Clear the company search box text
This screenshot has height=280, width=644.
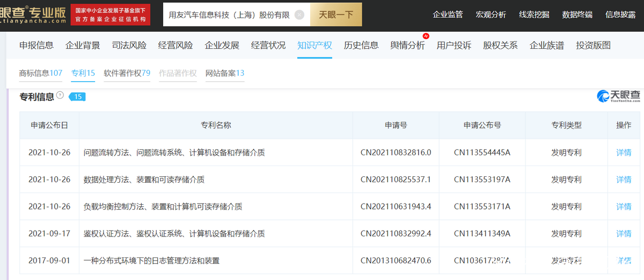(299, 15)
